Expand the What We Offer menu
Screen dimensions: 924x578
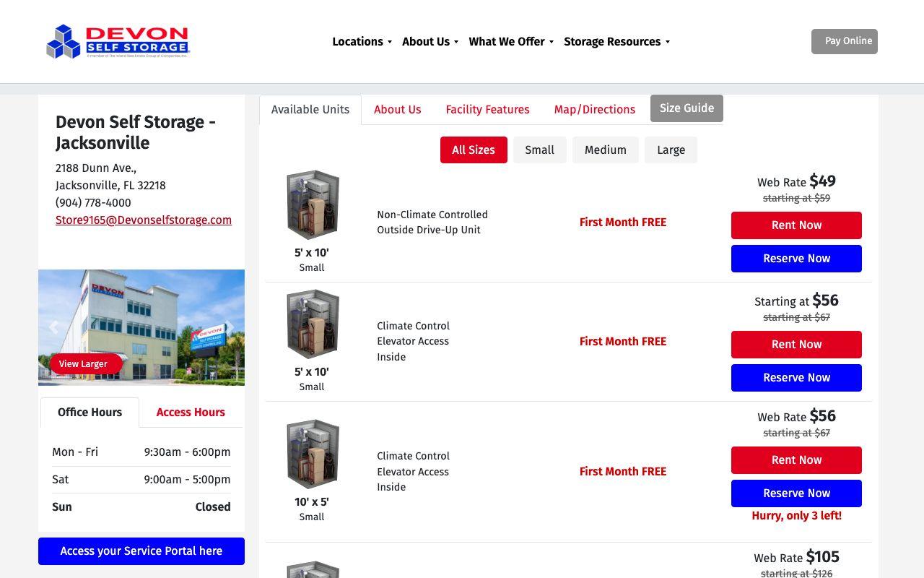click(x=511, y=42)
